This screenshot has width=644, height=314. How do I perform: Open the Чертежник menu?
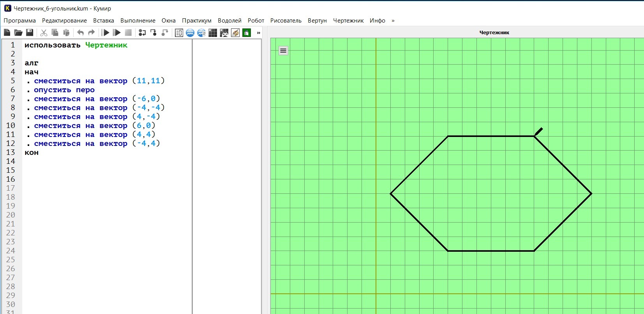[x=348, y=21]
